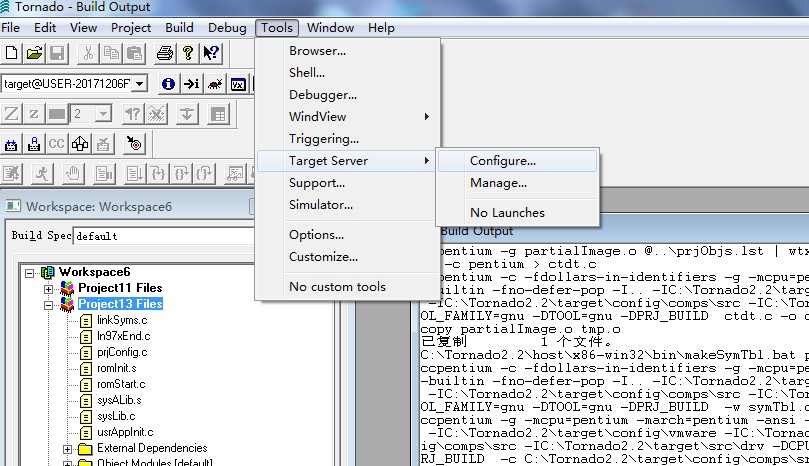
Task: Click the yellow question mark Help icon
Action: pyautogui.click(x=188, y=53)
